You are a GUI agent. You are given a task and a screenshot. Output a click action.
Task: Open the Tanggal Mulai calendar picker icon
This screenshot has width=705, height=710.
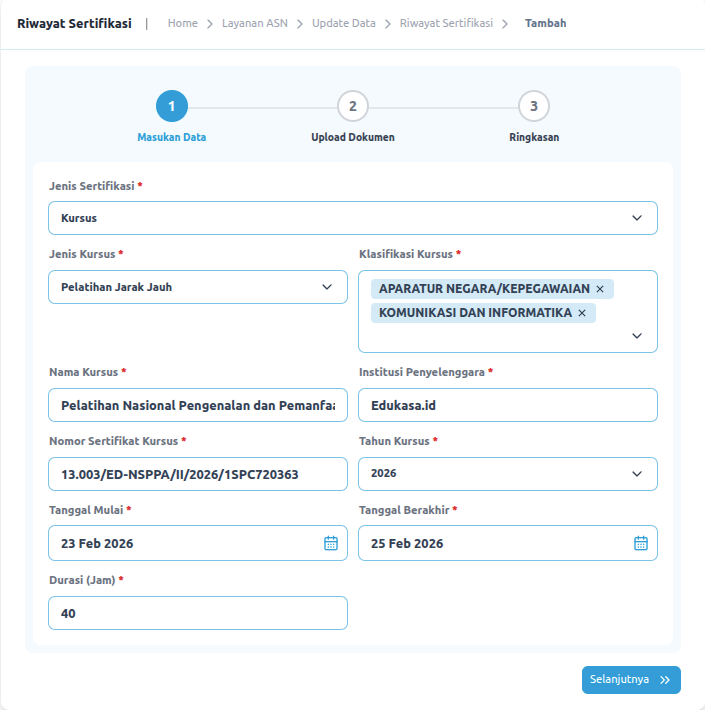pos(331,543)
